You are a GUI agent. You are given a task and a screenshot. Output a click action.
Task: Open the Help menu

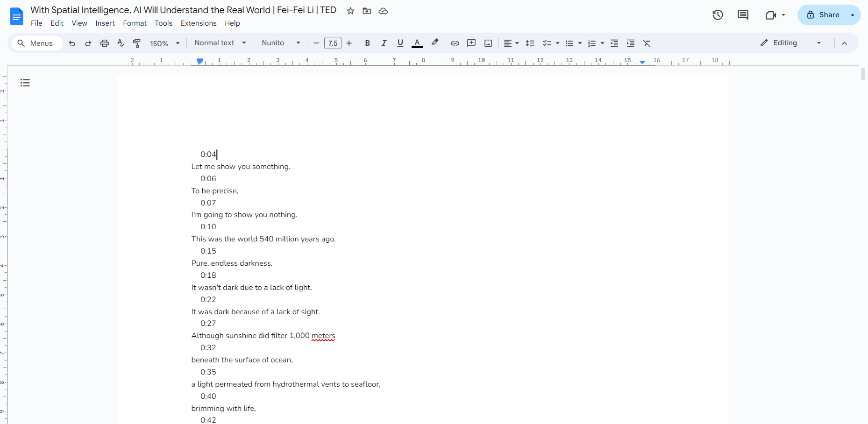coord(232,23)
